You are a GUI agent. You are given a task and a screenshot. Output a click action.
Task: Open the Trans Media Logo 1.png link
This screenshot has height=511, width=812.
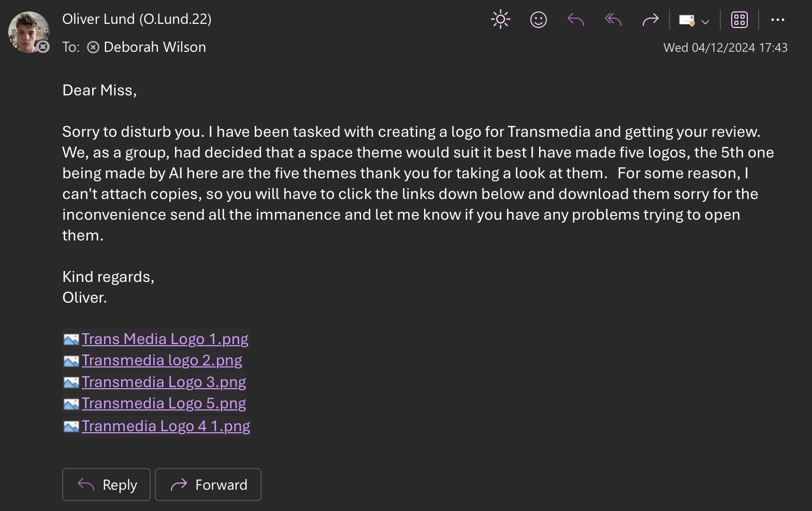point(165,339)
